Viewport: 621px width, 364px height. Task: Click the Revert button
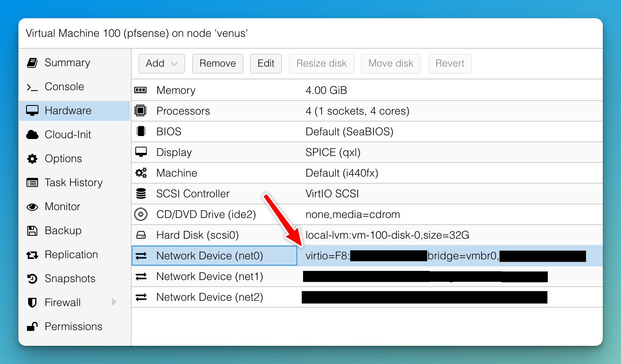tap(450, 64)
